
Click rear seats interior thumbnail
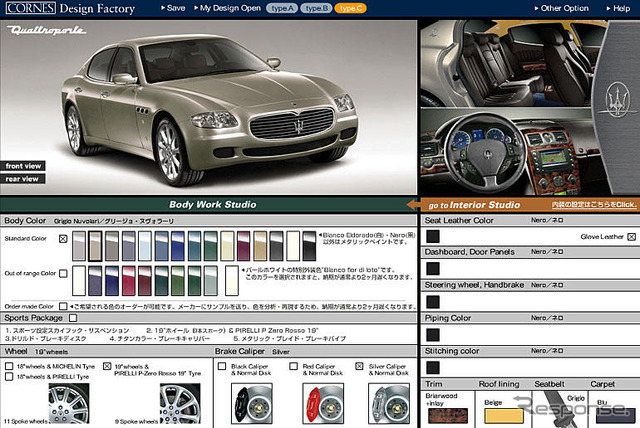click(x=506, y=64)
